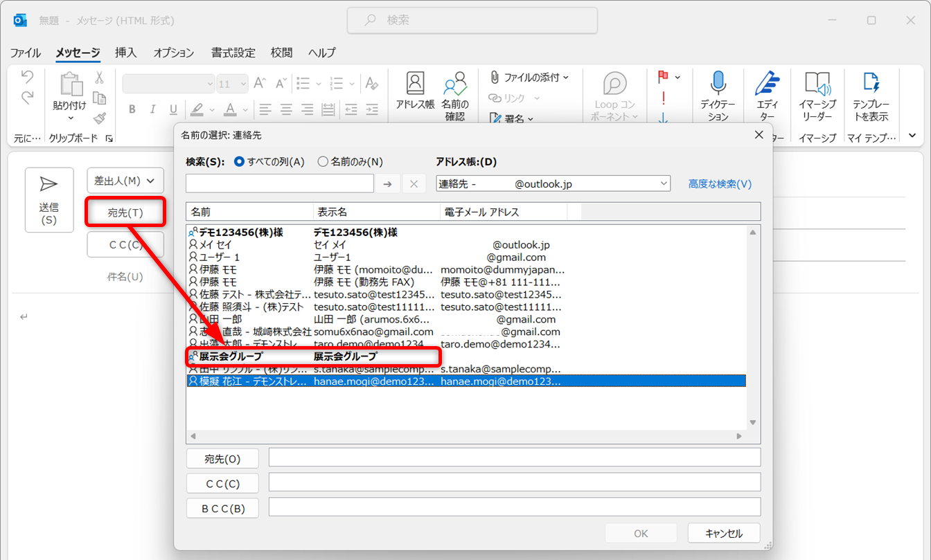Click the search text field in dialog
931x560 pixels.
280,183
